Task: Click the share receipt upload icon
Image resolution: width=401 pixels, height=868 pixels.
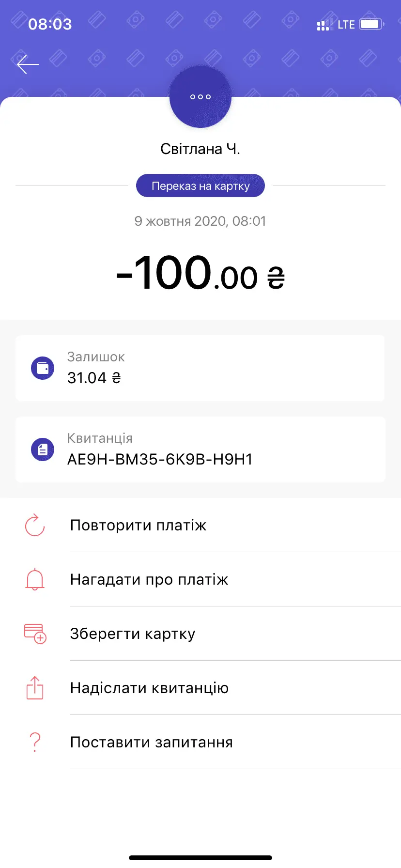Action: coord(35,688)
